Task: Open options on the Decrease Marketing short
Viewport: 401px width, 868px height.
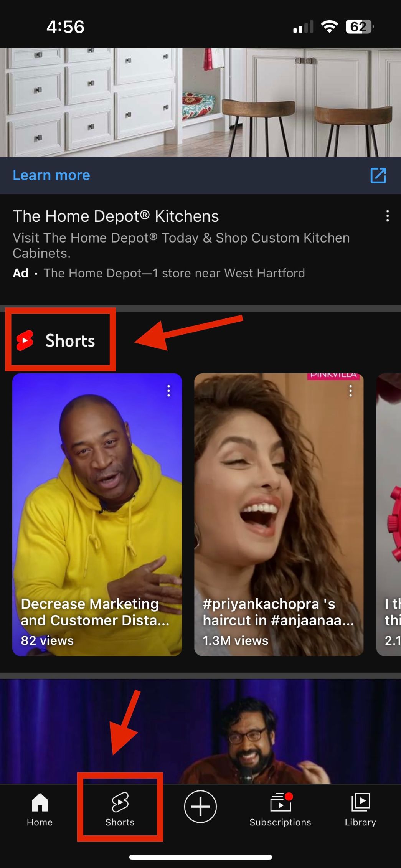Action: 168,391
